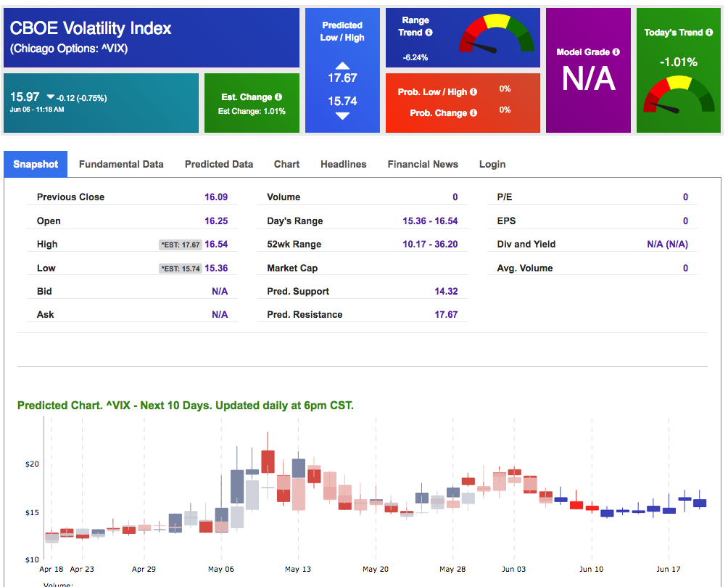Click the Today's Trend gauge dial

pyautogui.click(x=679, y=95)
